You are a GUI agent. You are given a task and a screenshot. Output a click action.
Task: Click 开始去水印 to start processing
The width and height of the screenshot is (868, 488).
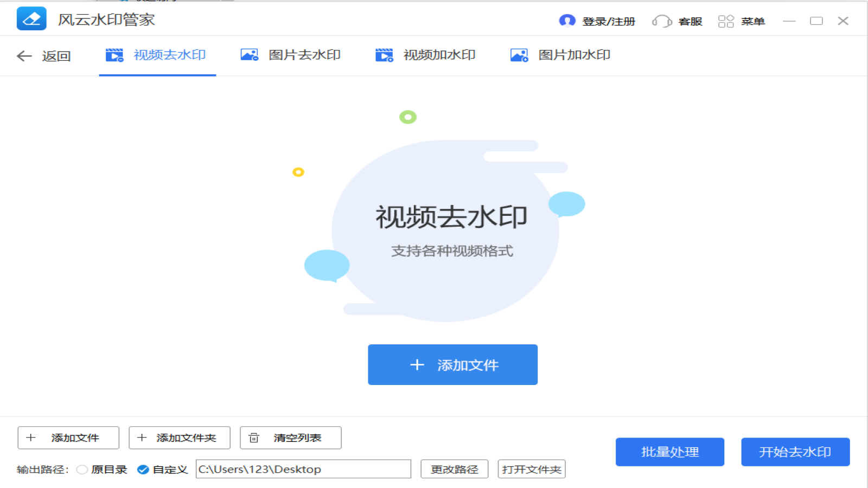[x=795, y=452]
